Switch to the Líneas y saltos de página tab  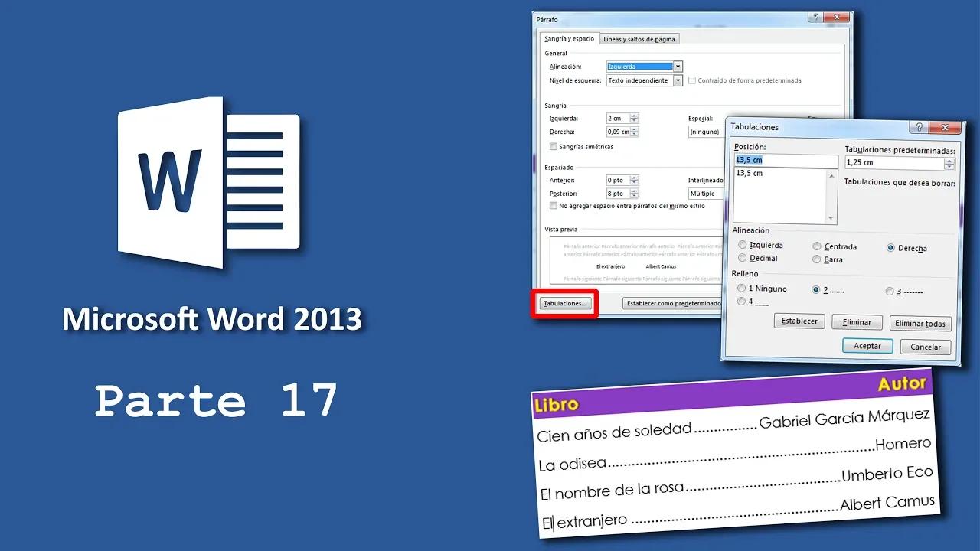639,37
